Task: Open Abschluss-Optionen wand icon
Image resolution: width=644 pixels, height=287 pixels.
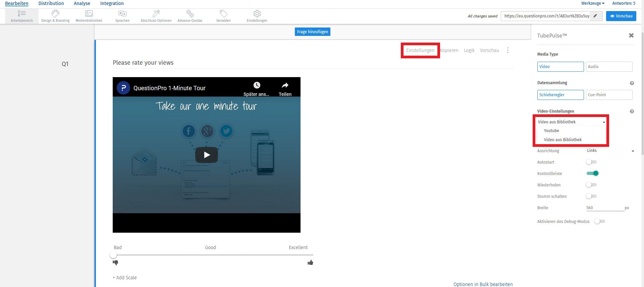Action: [156, 13]
